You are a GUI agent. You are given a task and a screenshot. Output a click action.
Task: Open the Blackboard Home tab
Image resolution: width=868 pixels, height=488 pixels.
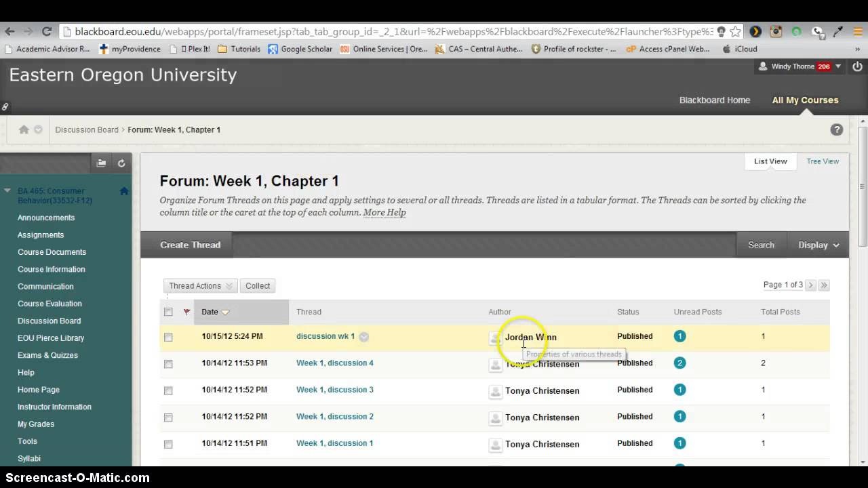[x=715, y=100]
